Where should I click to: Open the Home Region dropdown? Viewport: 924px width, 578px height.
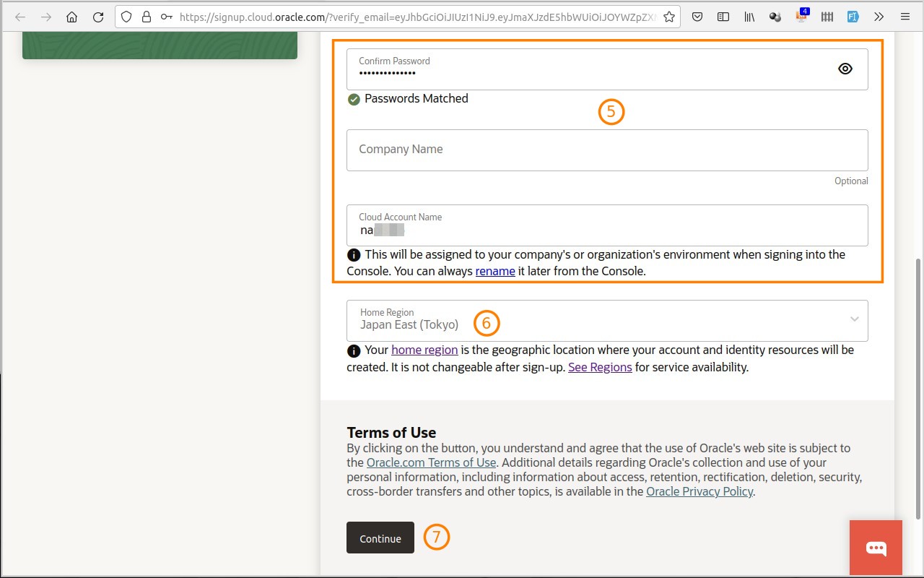tap(607, 321)
